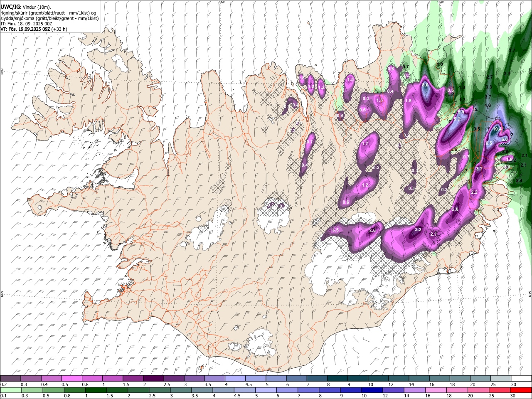Image resolution: width=532 pixels, height=399 pixels.
Task: Click the 'slydda/snjókoma' legend description line
Action: [49, 18]
